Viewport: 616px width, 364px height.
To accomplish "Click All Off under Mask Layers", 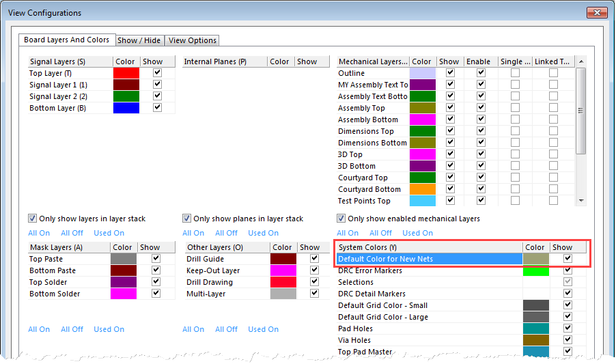I will pos(72,329).
